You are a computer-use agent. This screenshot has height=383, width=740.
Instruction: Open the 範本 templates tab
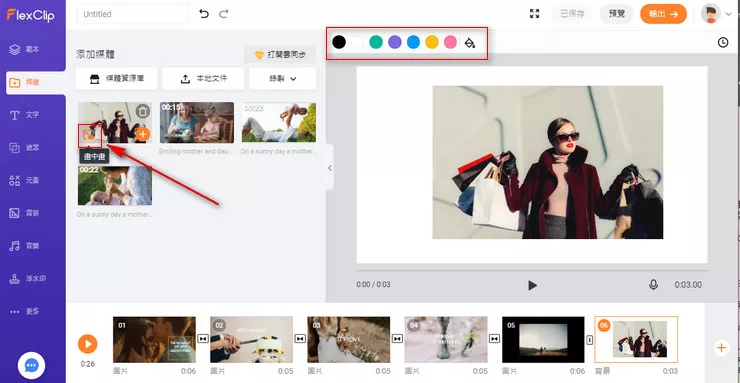point(33,49)
